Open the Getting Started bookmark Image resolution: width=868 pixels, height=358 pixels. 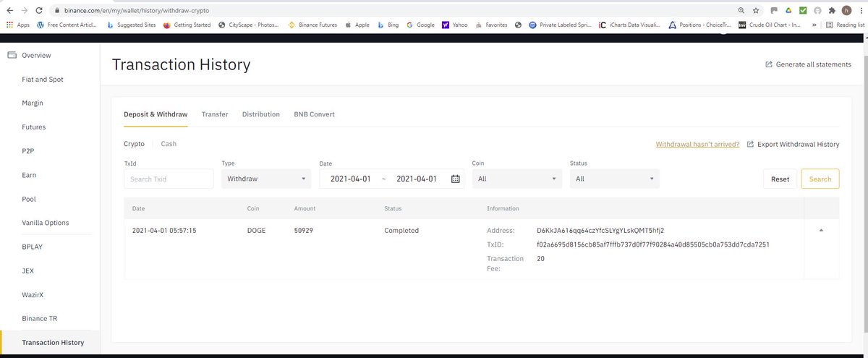click(x=187, y=25)
